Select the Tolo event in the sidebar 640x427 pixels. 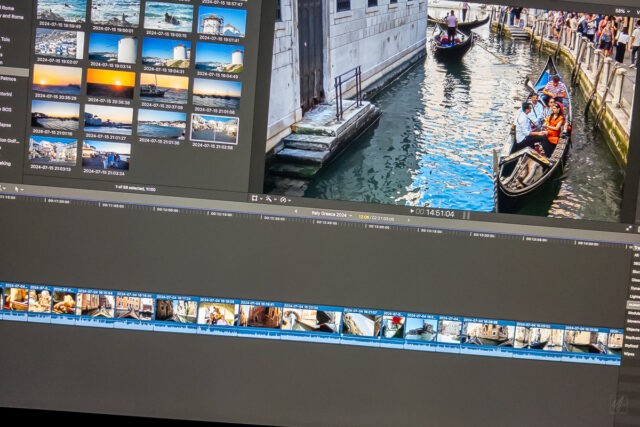[6, 40]
